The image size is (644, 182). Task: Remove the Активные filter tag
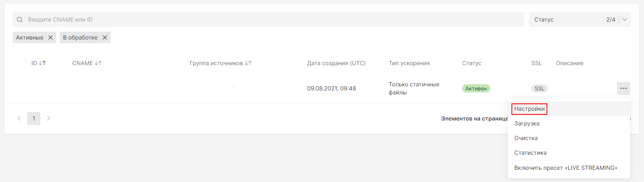tap(51, 37)
